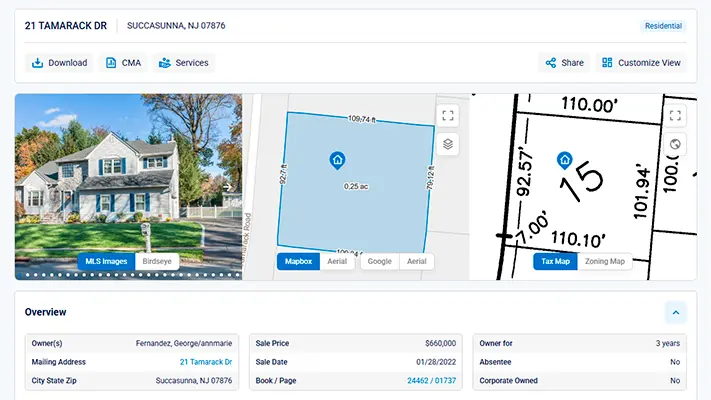711x400 pixels.
Task: Collapse the Overview section
Action: [675, 313]
